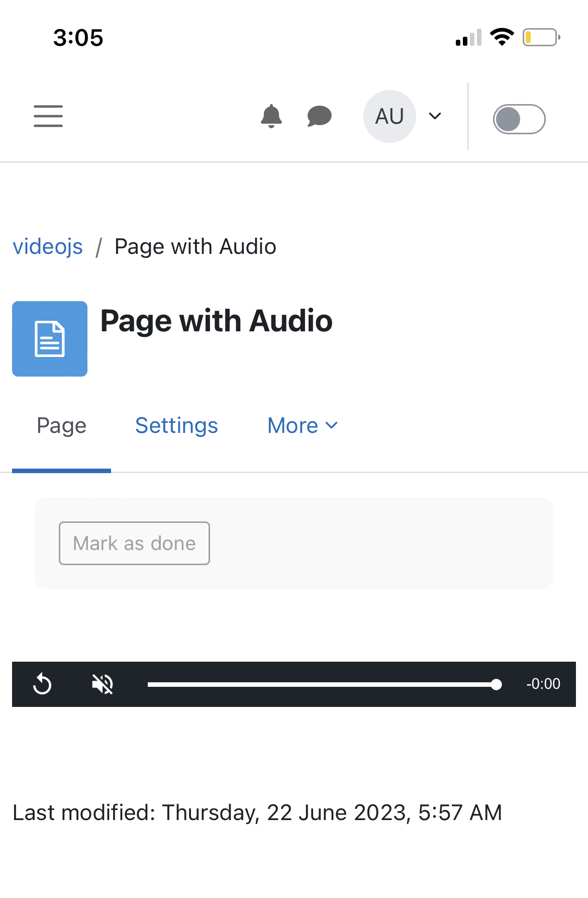Open the notifications bell
This screenshot has width=588, height=898.
(271, 116)
